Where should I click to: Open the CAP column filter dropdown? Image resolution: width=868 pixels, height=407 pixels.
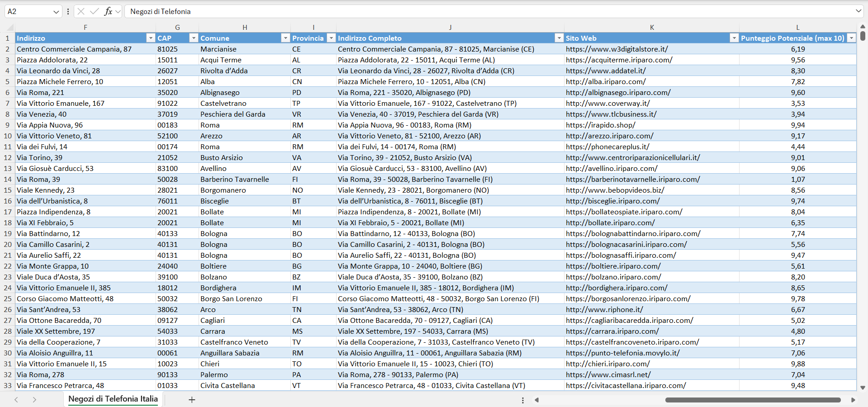(194, 38)
